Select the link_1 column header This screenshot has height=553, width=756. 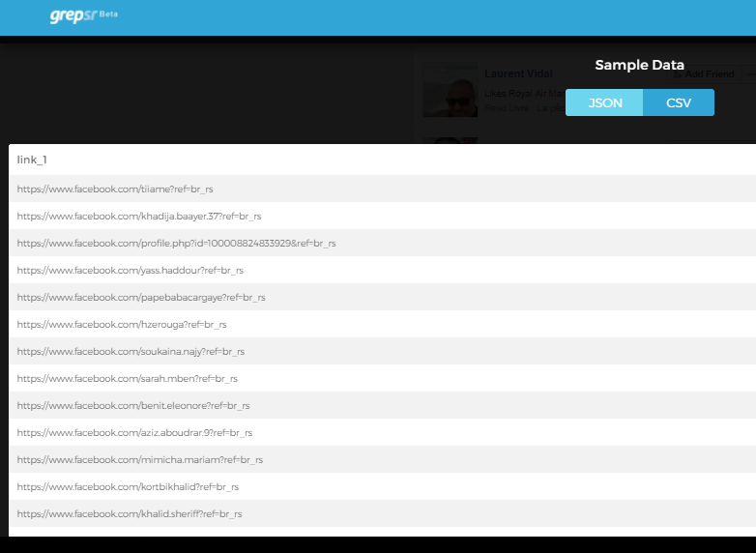coord(32,160)
